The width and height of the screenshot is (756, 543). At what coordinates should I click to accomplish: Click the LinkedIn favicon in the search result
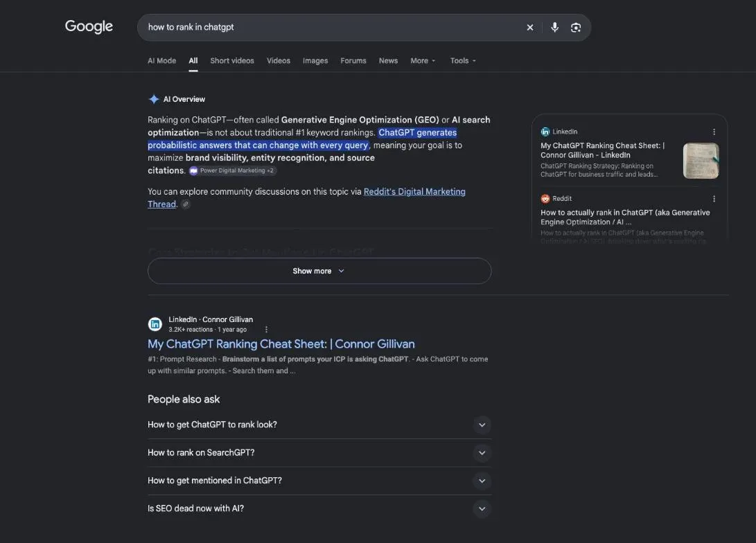point(155,324)
